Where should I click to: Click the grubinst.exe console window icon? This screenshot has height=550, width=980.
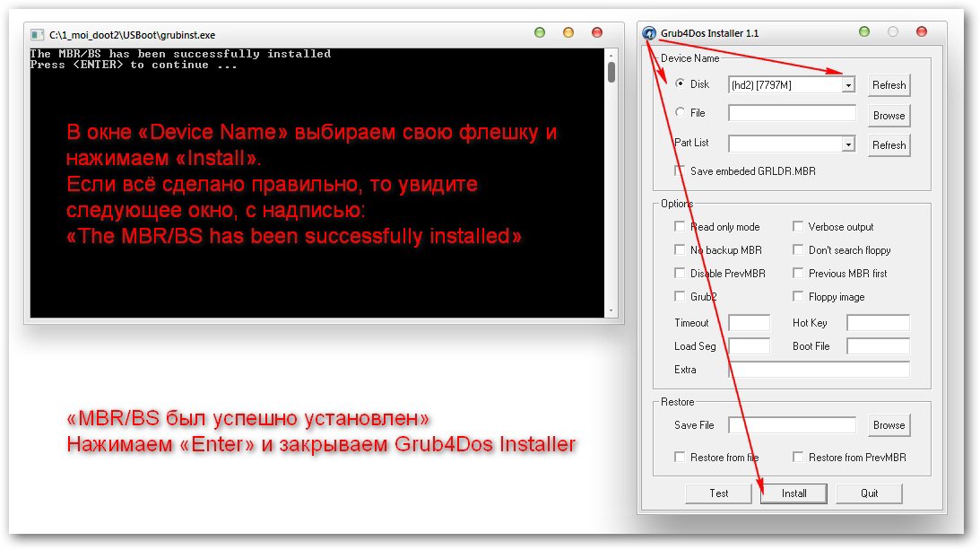click(x=37, y=34)
